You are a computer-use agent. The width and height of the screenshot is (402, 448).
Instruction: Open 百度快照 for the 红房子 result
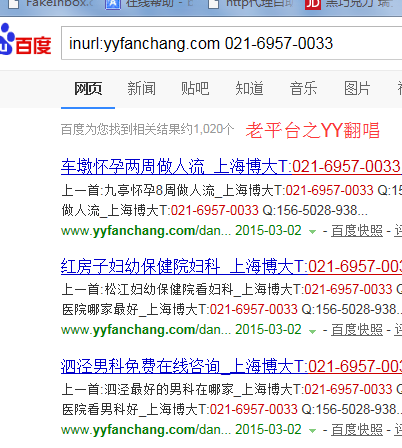point(357,330)
